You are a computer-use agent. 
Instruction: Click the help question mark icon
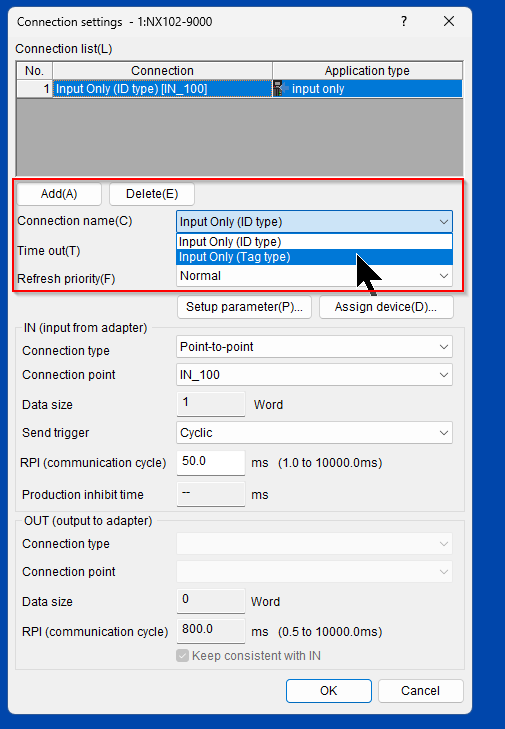(x=404, y=21)
